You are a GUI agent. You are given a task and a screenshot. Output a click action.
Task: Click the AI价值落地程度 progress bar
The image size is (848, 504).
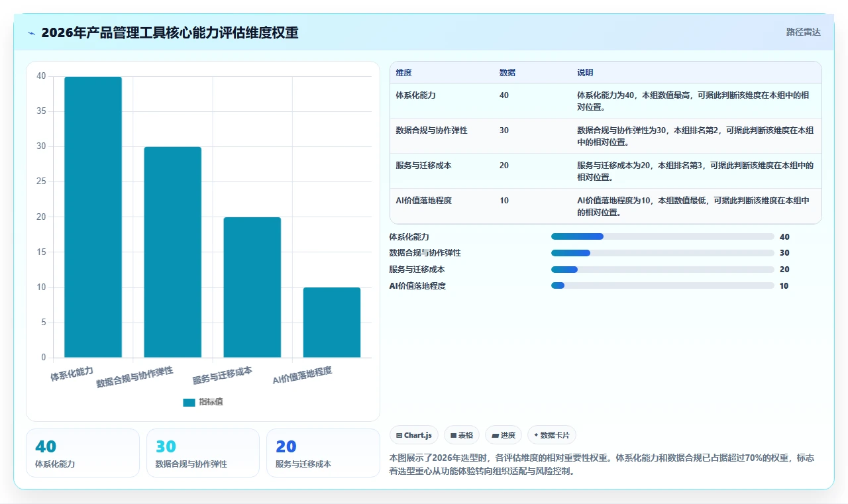662,285
